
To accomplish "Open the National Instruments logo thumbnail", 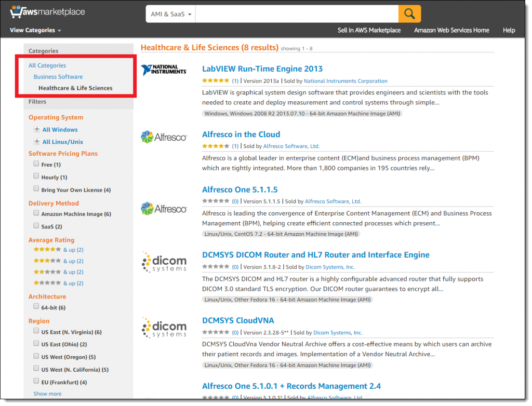I will (x=164, y=70).
